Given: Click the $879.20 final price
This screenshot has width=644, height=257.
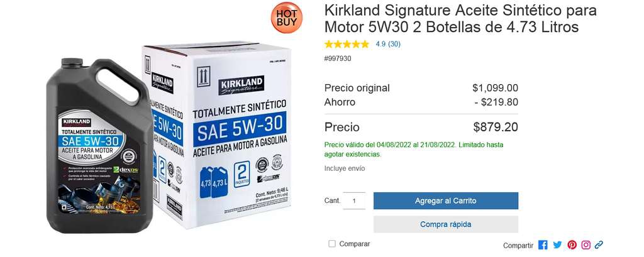Looking at the screenshot, I should tap(496, 128).
